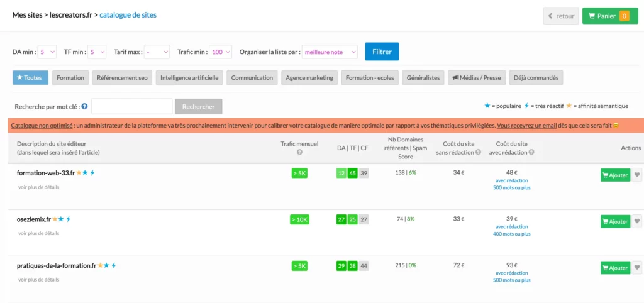This screenshot has width=644, height=303.
Task: Select the Déjà commandés category
Action: point(536,77)
